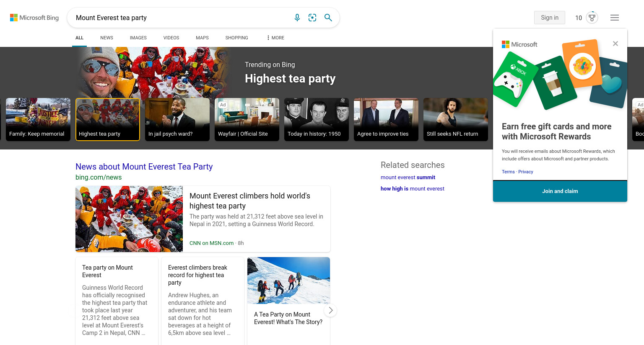644x345 pixels.
Task: Open Everest climbers break record article
Action: pos(203,301)
